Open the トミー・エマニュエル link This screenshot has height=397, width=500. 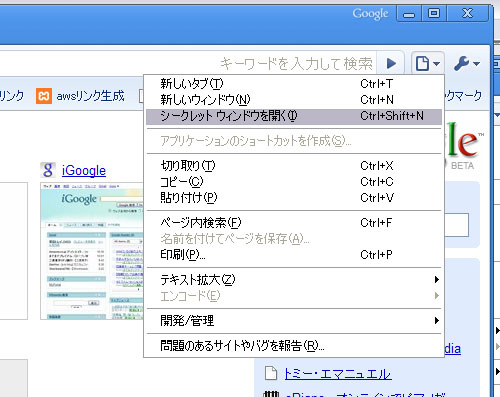(x=338, y=374)
